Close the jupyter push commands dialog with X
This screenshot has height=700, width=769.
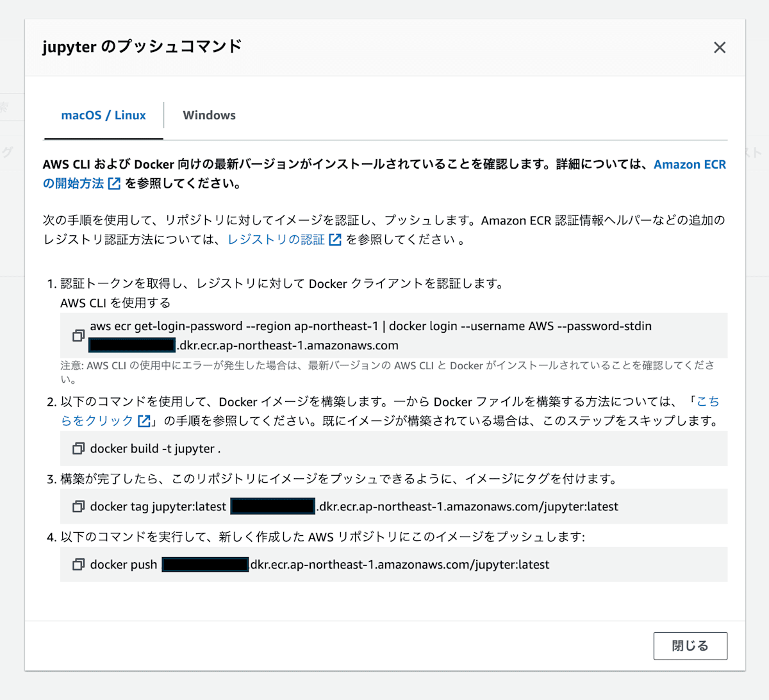tap(720, 47)
